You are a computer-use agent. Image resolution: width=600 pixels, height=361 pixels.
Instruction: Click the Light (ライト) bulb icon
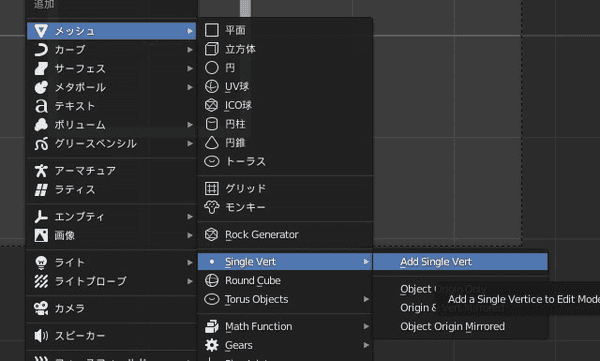41,263
